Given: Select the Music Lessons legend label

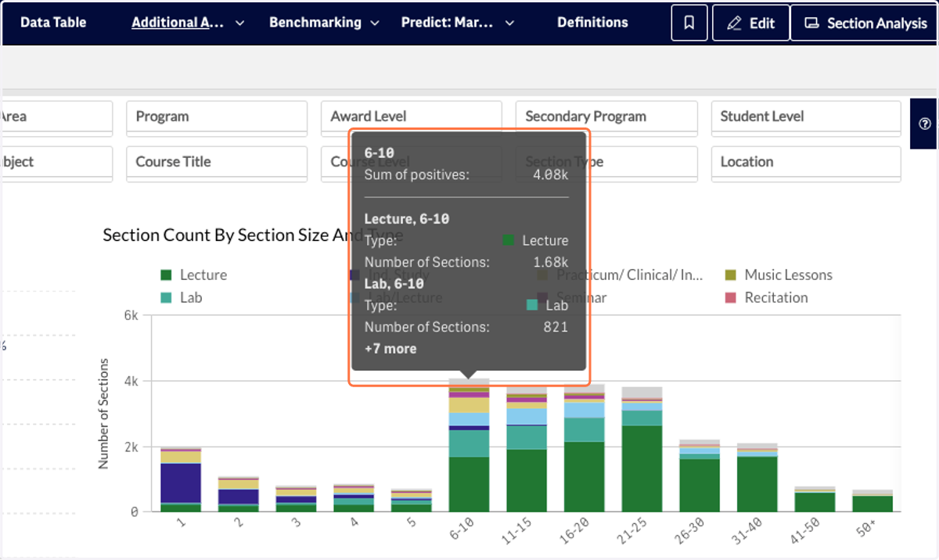Looking at the screenshot, I should (x=789, y=275).
